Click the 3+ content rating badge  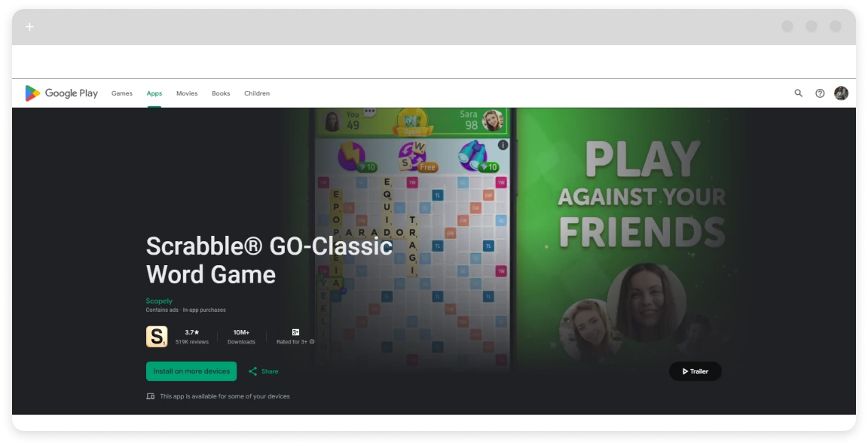coord(295,332)
